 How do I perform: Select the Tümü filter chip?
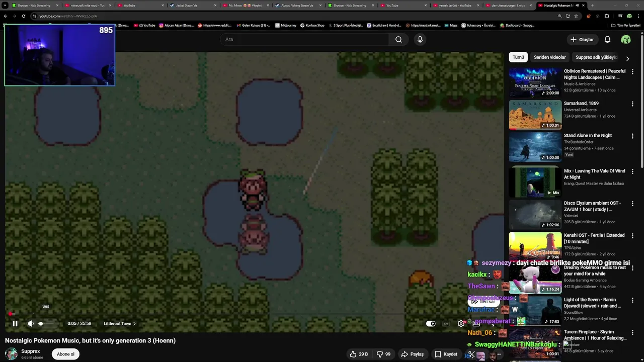pyautogui.click(x=518, y=57)
